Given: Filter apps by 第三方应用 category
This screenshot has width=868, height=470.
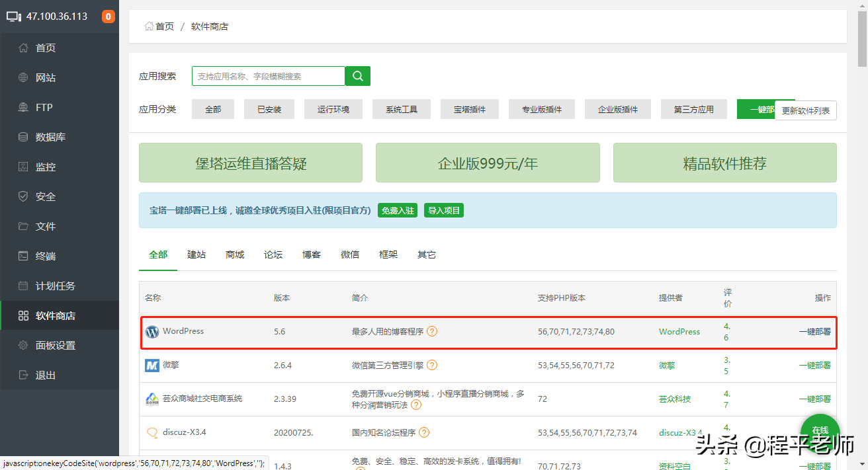Looking at the screenshot, I should point(694,109).
